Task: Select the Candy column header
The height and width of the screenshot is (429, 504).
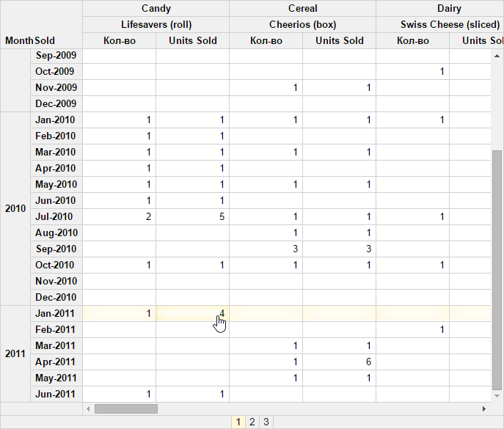Action: pyautogui.click(x=156, y=8)
